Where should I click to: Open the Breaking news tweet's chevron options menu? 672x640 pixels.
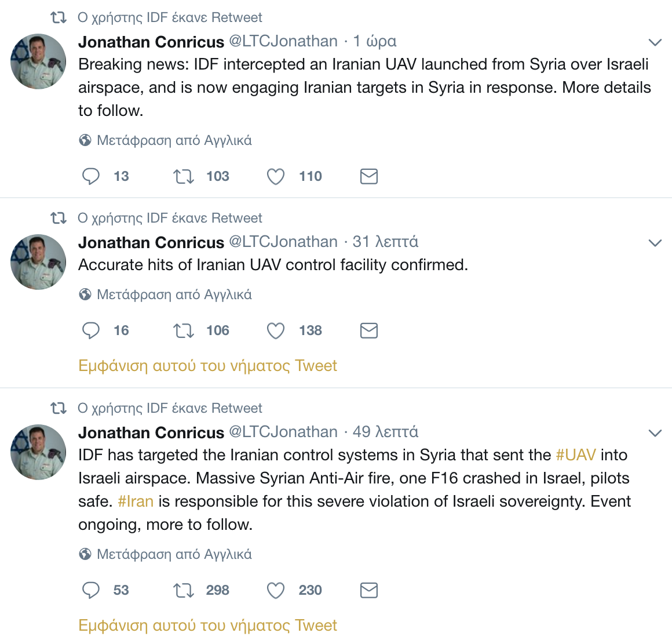click(x=655, y=42)
